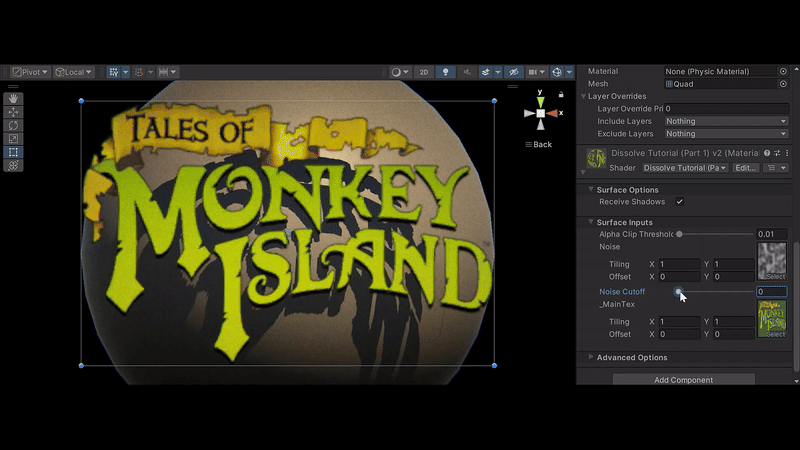Click the Alpha Clip Threshold value field 0.01
This screenshot has width=800, height=450.
[771, 234]
